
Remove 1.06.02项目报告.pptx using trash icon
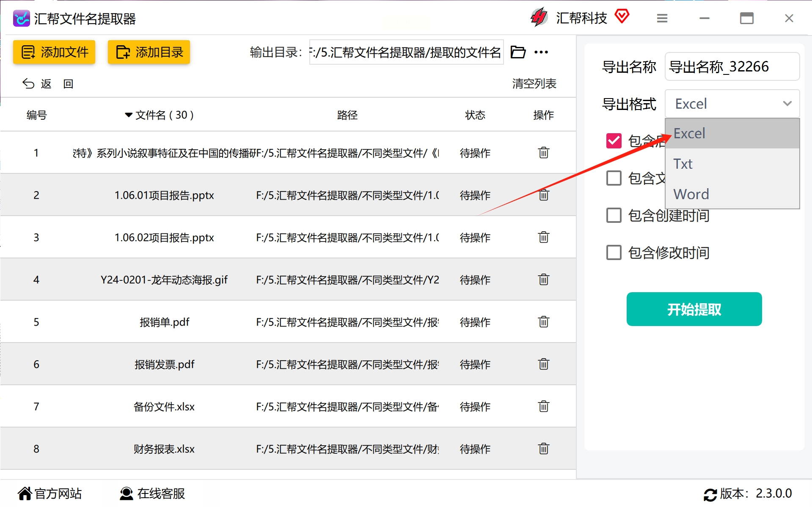[x=543, y=237]
